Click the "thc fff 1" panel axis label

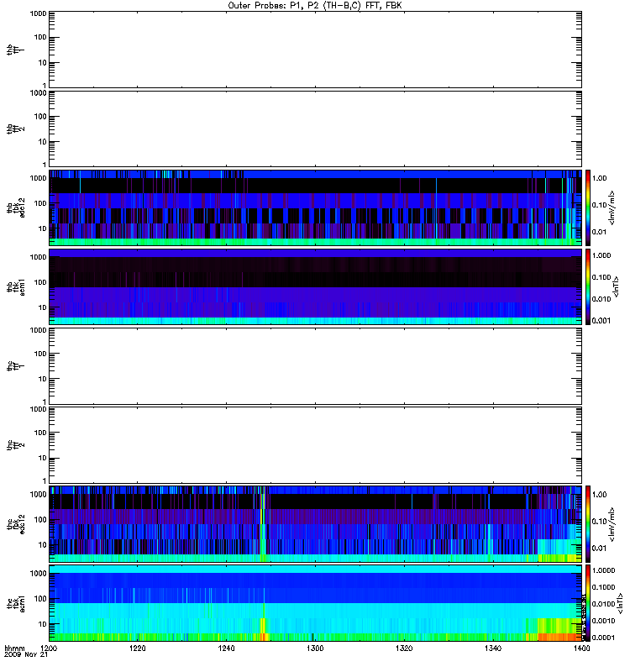pos(15,366)
